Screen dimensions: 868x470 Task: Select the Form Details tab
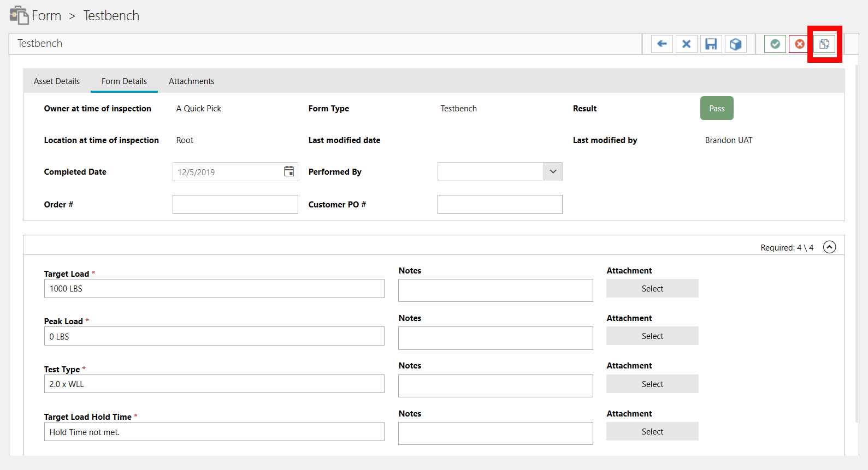tap(124, 81)
